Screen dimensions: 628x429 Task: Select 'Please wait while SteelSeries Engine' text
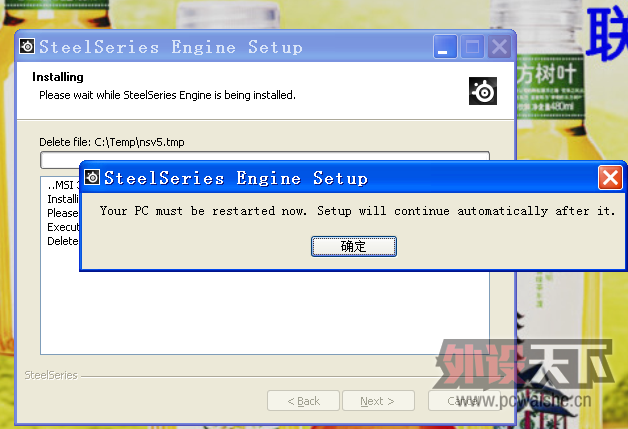(126, 95)
